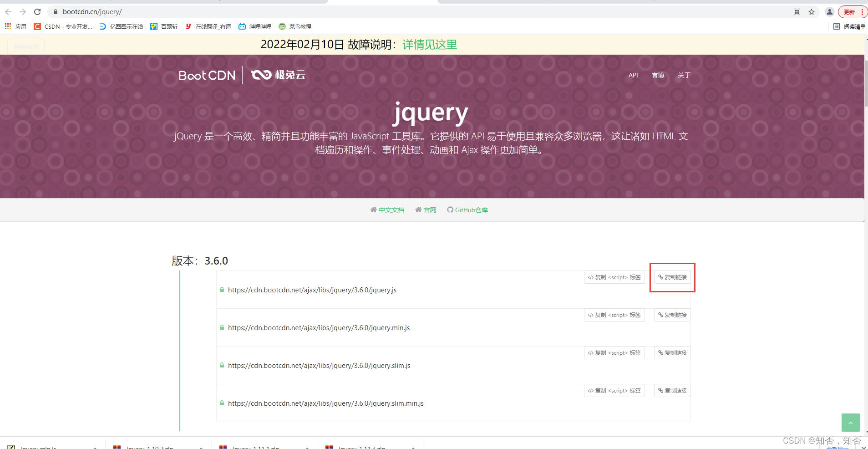Reload the bootcdn.cn page
868x449 pixels.
coord(37,12)
